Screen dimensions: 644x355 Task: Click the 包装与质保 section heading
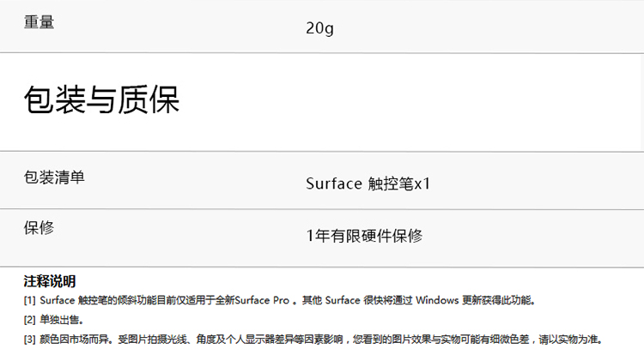coord(101,100)
